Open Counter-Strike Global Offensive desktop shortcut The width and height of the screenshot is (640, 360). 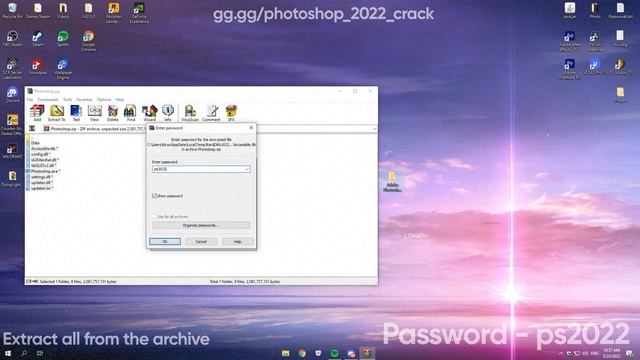[12, 125]
